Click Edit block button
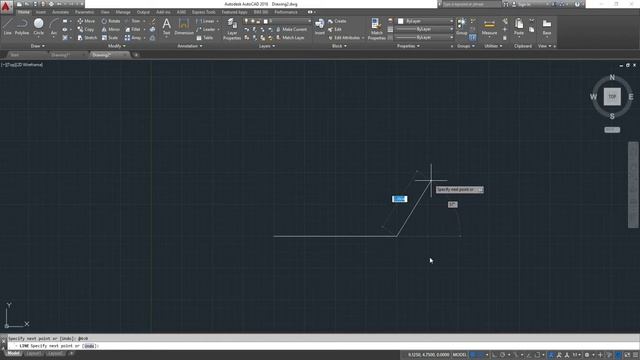Viewport: 640px width, 360px height. (335, 29)
